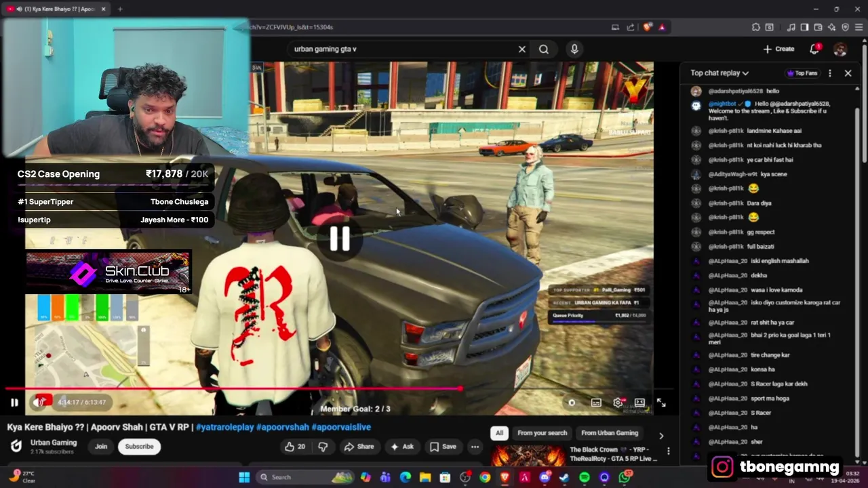Open more actions ellipsis beside Save
This screenshot has width=868, height=488.
475,447
